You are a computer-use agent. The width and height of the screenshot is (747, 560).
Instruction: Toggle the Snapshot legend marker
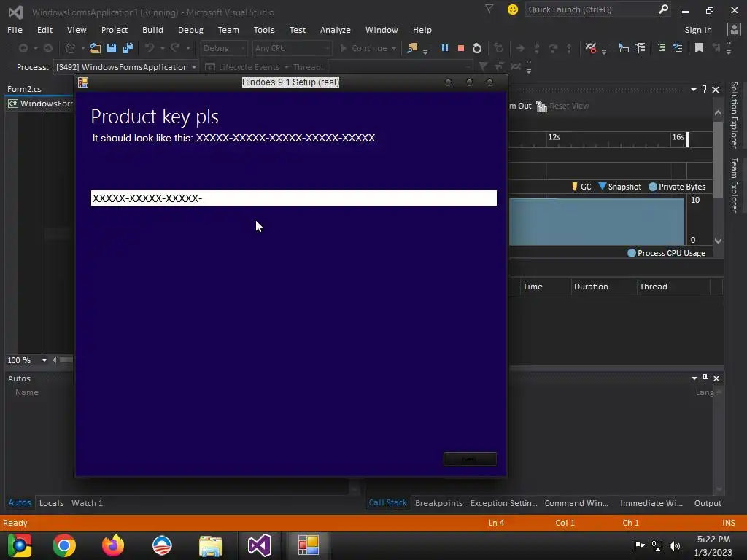tap(602, 186)
